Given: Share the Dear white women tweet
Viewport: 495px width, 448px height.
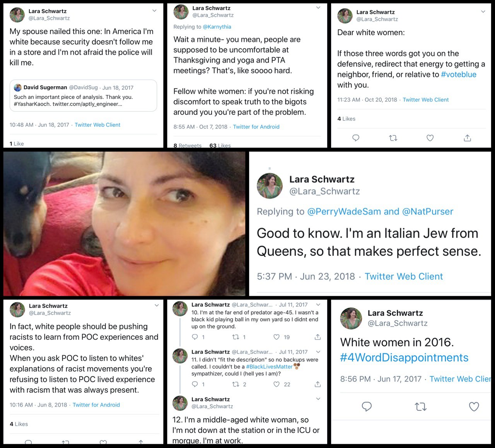Looking at the screenshot, I should (467, 138).
